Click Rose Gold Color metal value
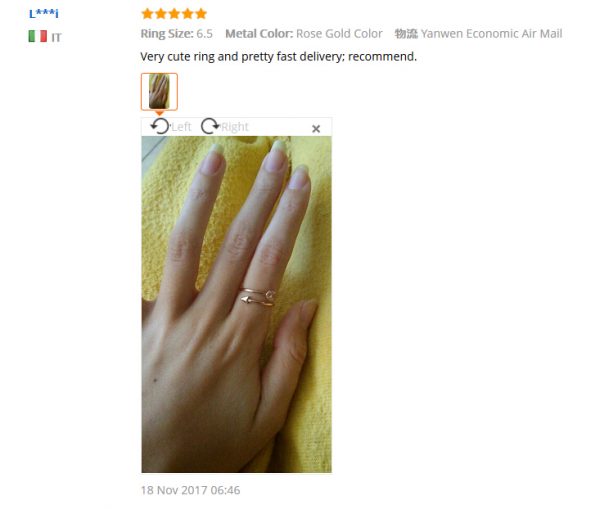Viewport: 600px width, 509px height. [x=339, y=34]
